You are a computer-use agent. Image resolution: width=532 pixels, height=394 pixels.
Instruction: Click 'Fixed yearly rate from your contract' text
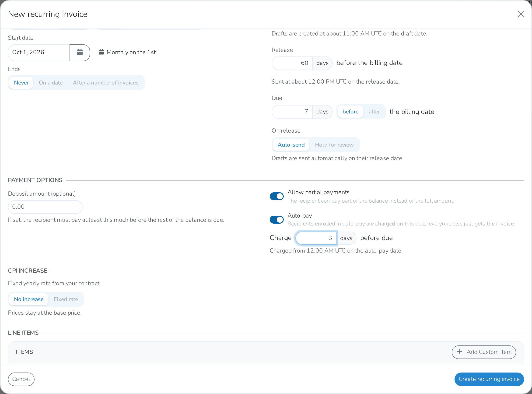(54, 283)
